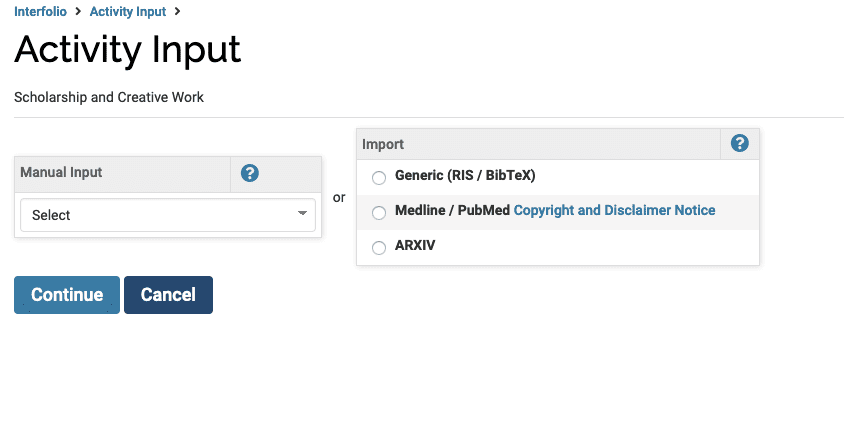
Task: Choose the ARXIV import radio button
Action: (x=379, y=248)
